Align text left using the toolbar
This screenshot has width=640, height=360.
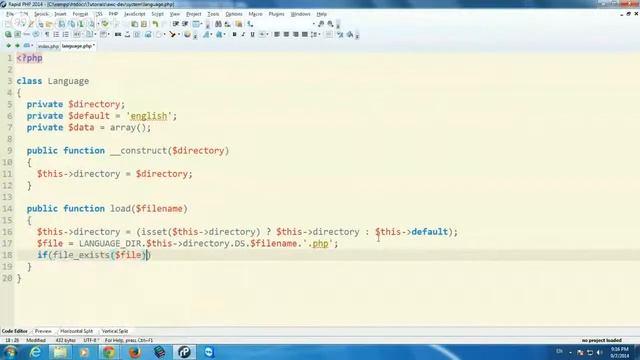point(277,35)
